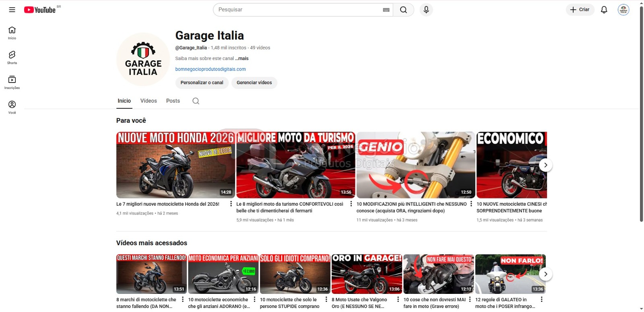Open the on-screen keyboard icon in search
644x312 pixels.
click(386, 10)
